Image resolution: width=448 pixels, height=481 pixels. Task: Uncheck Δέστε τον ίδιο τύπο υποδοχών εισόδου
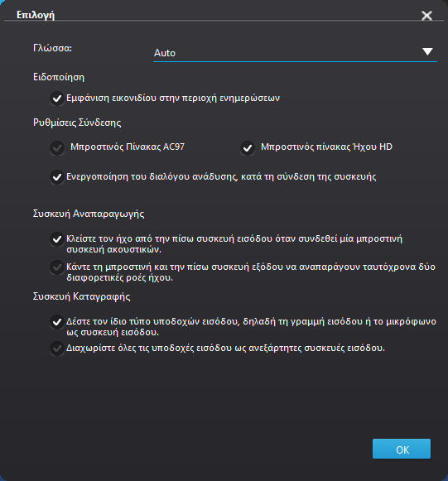click(x=57, y=322)
